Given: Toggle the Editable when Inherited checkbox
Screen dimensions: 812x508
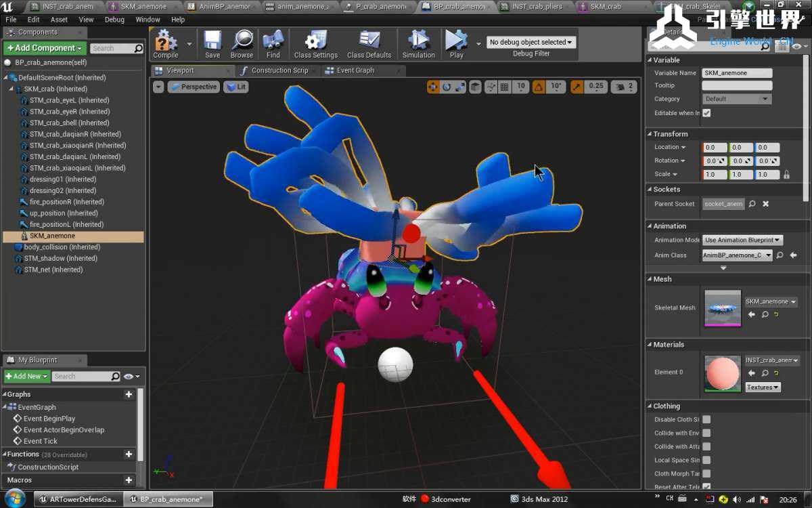Looking at the screenshot, I should 706,113.
